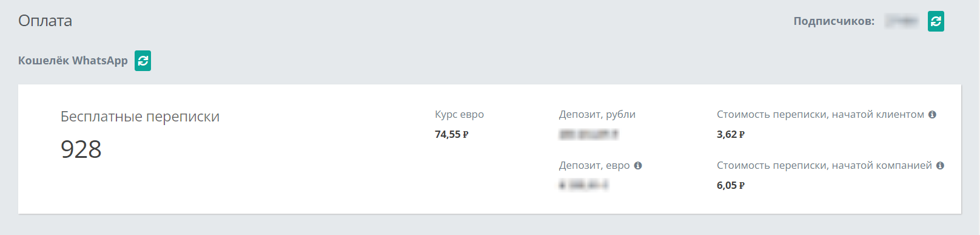Click the Депозит, евро label
The height and width of the screenshot is (235, 980).
[594, 165]
